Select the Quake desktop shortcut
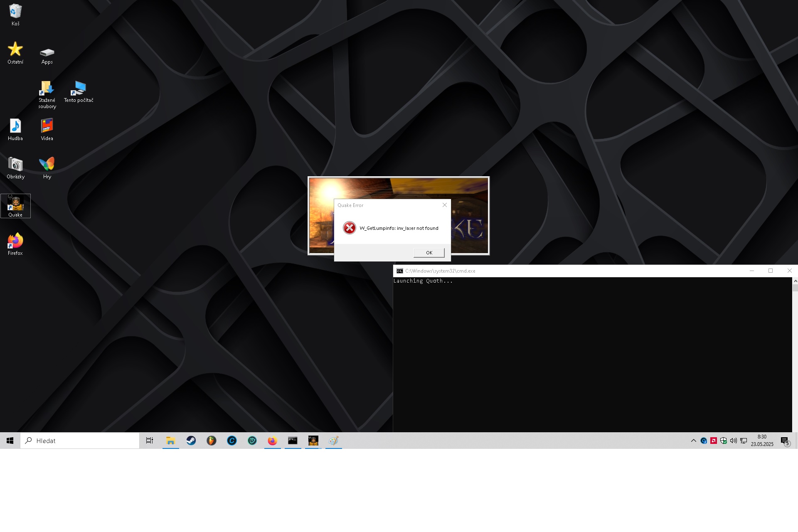The height and width of the screenshot is (532, 798). (15, 206)
